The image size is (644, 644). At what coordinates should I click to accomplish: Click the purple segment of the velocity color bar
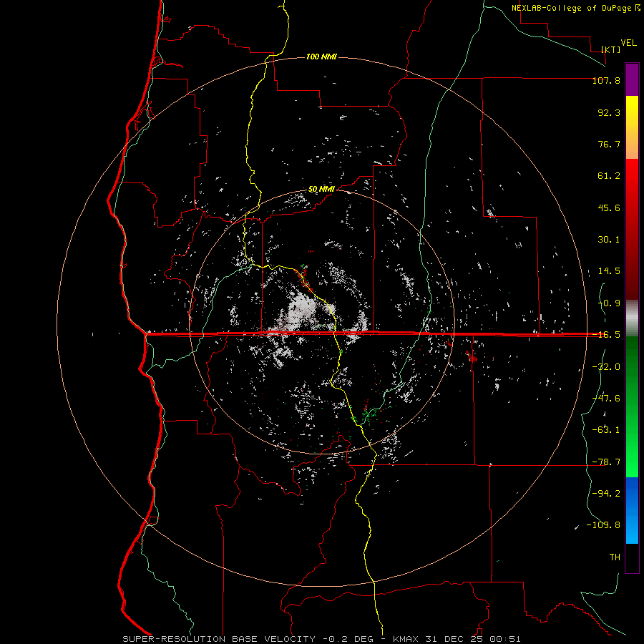(x=632, y=80)
